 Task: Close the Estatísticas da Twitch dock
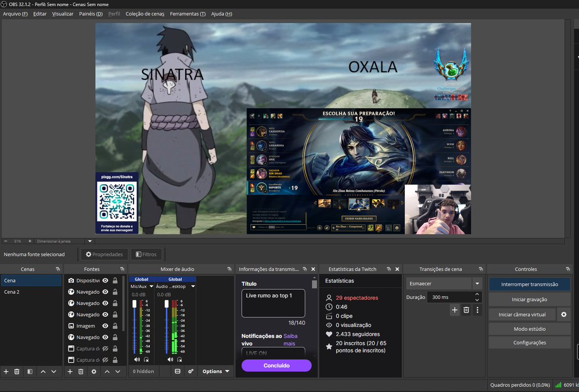[x=397, y=269]
